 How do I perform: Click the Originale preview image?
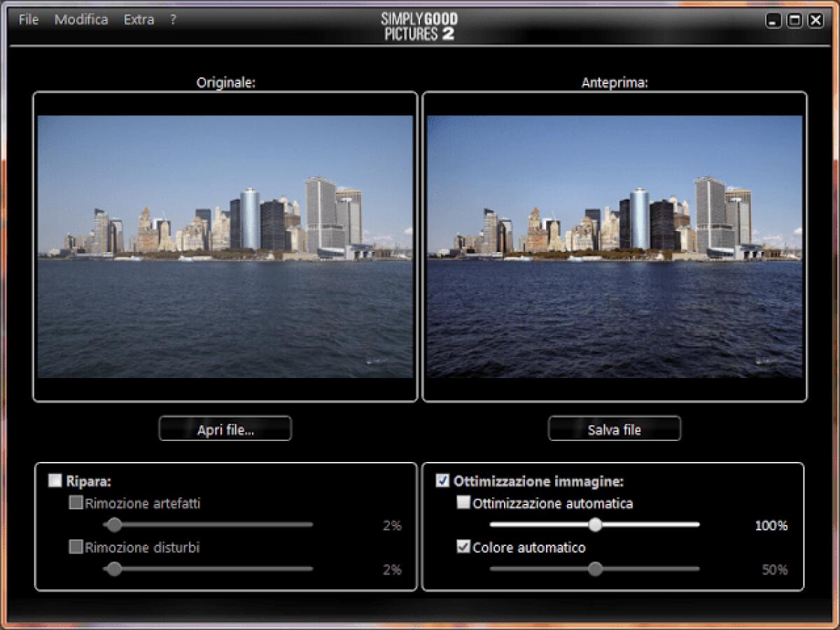(x=225, y=245)
